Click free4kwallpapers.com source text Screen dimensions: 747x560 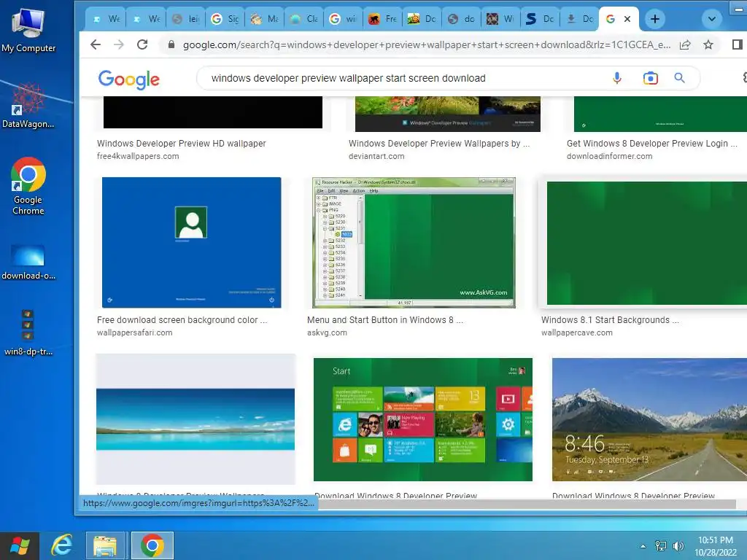pos(138,156)
